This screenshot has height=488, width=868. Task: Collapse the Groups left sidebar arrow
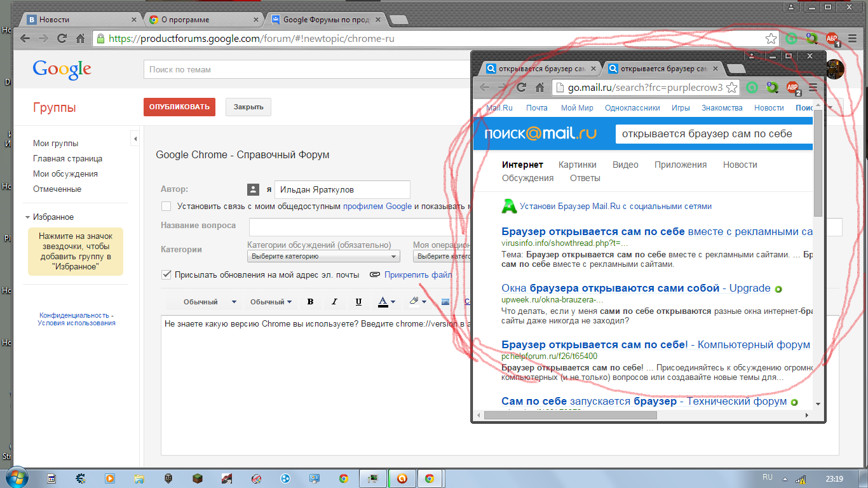click(x=135, y=138)
